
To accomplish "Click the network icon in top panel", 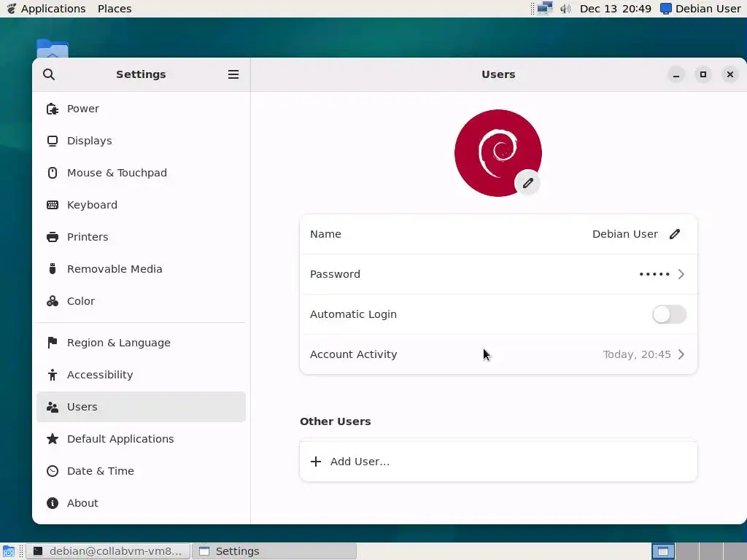I will point(545,9).
